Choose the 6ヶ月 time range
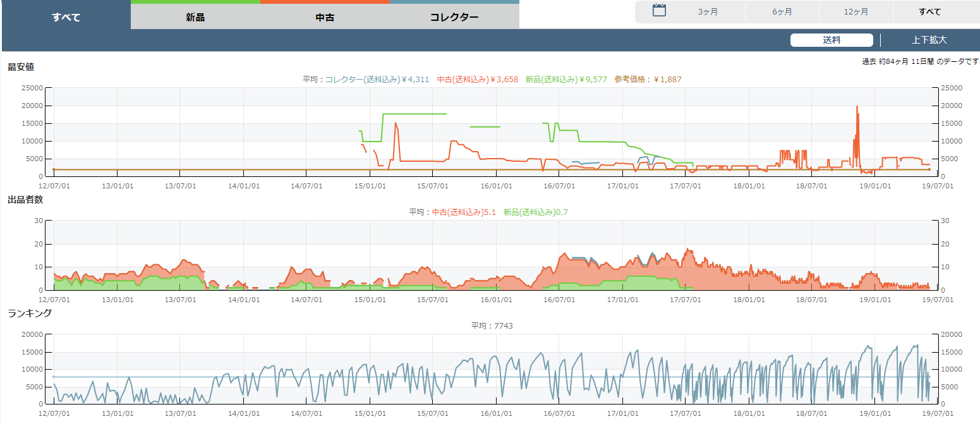Screen dimensions: 980x426 782,12
